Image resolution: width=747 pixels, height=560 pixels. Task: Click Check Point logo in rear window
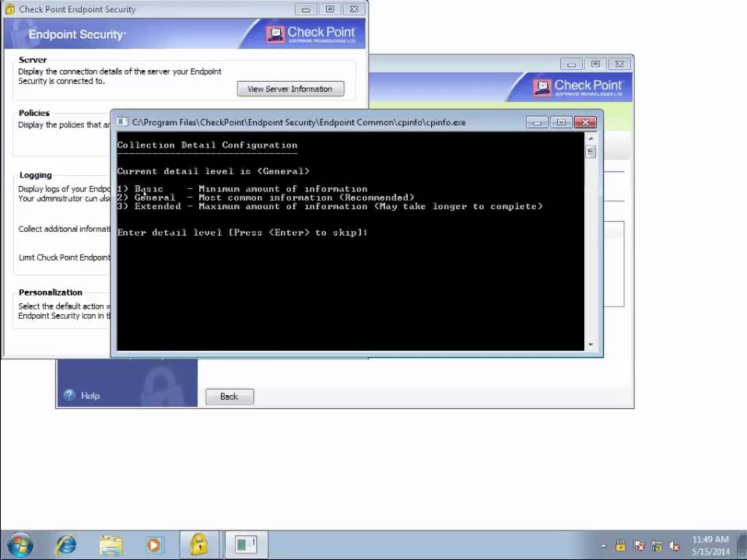coord(577,87)
